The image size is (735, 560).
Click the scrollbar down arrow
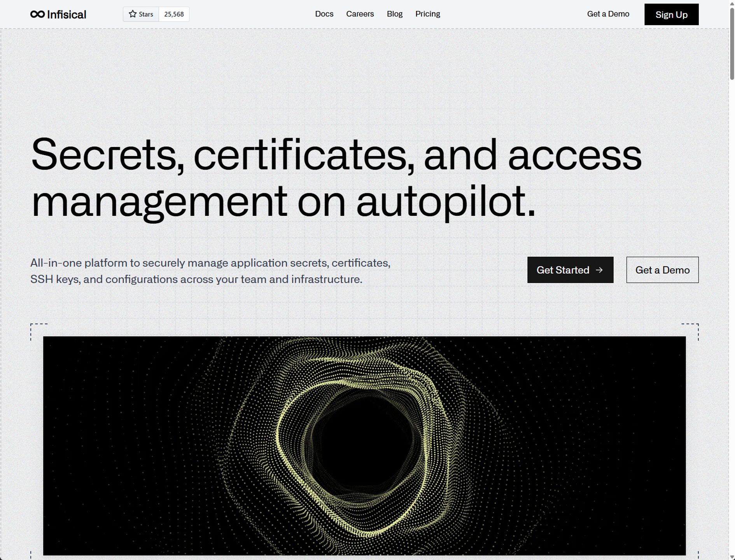tap(732, 557)
